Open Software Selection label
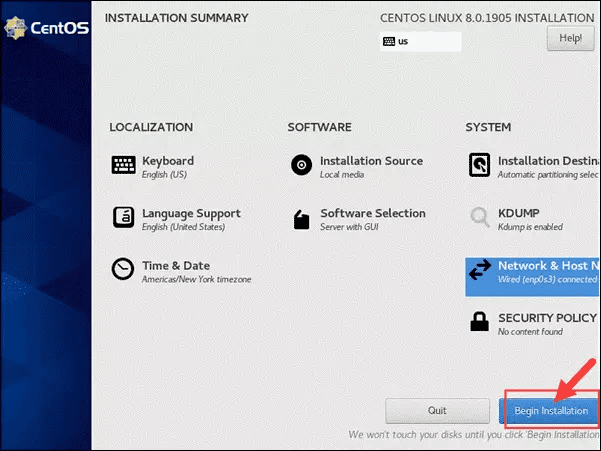 pyautogui.click(x=373, y=213)
